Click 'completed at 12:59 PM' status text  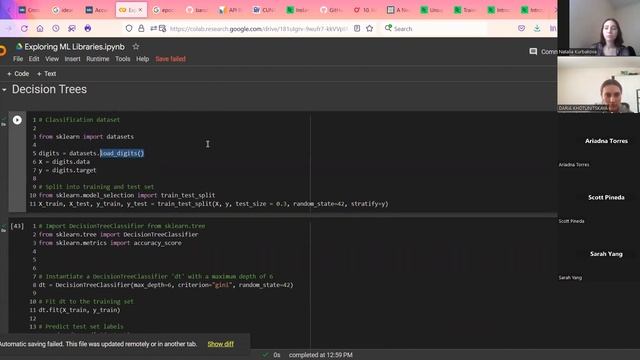click(320, 355)
